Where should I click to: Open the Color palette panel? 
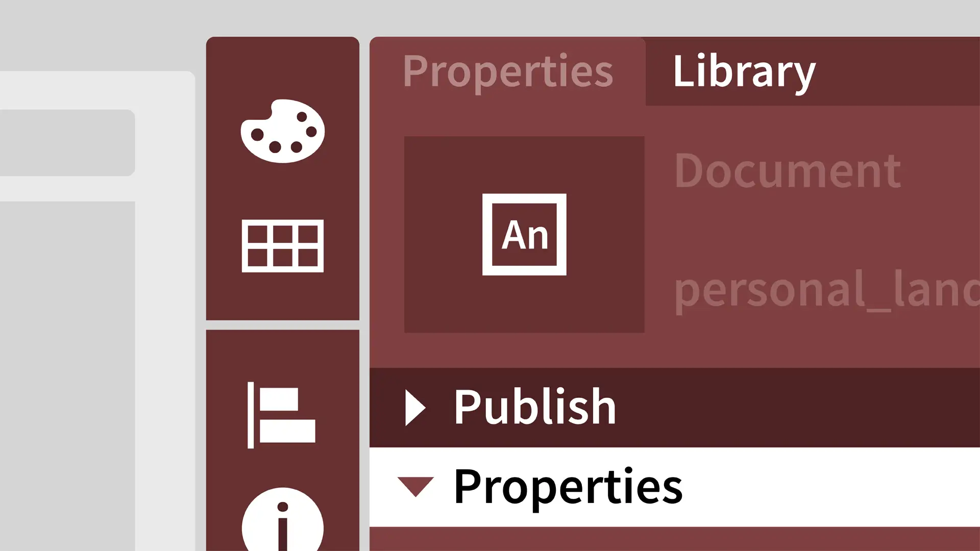[282, 131]
